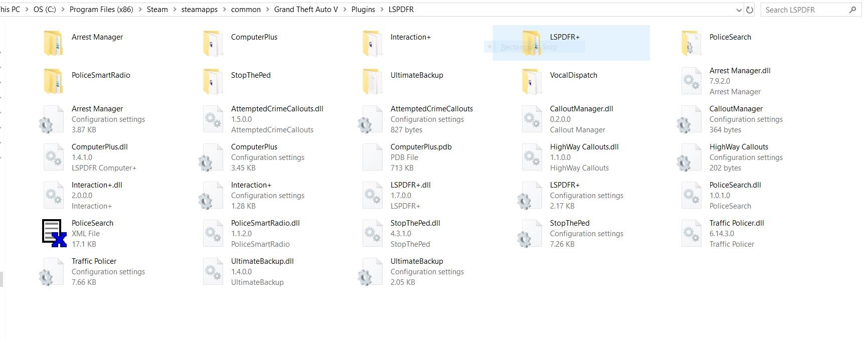Expand the chevron after Program Files (x86)
The width and height of the screenshot is (868, 340).
[140, 10]
